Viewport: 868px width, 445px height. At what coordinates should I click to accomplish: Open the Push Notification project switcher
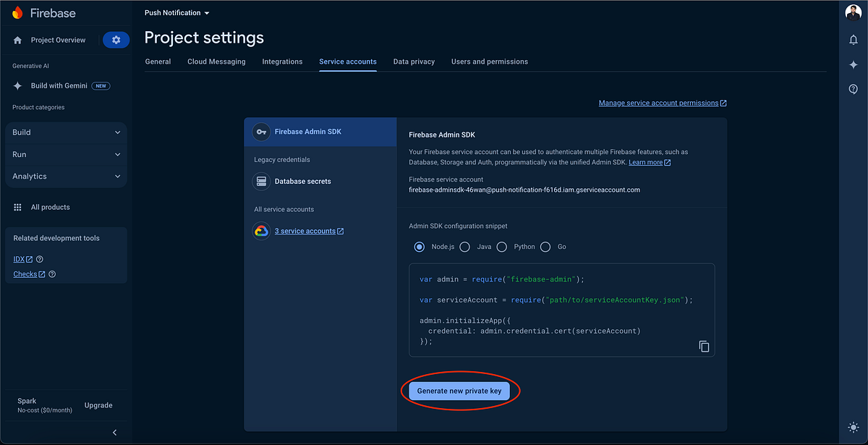pyautogui.click(x=176, y=12)
